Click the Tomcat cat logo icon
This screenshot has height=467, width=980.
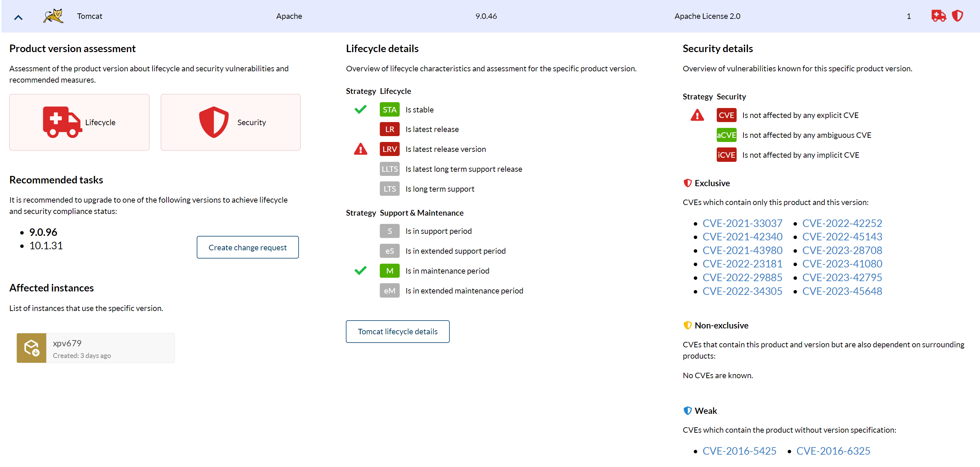(x=53, y=16)
